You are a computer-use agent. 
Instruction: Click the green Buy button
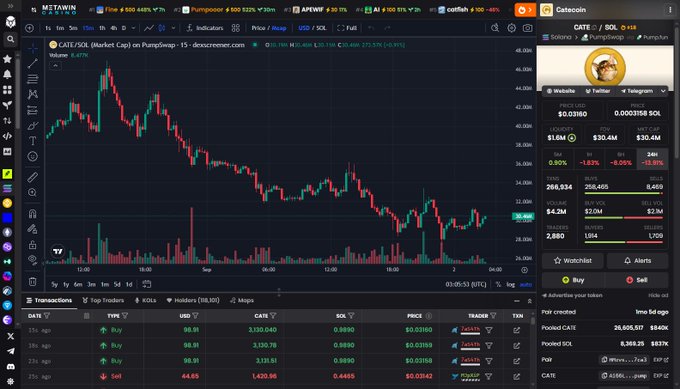pos(573,280)
